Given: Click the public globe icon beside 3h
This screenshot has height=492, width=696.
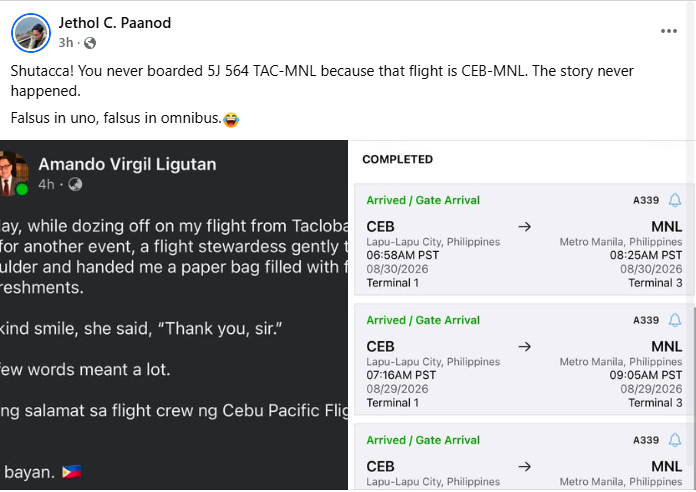Looking at the screenshot, I should tap(90, 43).
